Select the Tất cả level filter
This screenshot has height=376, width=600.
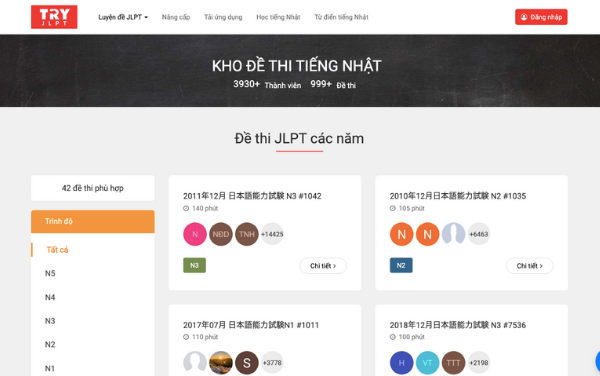[57, 250]
